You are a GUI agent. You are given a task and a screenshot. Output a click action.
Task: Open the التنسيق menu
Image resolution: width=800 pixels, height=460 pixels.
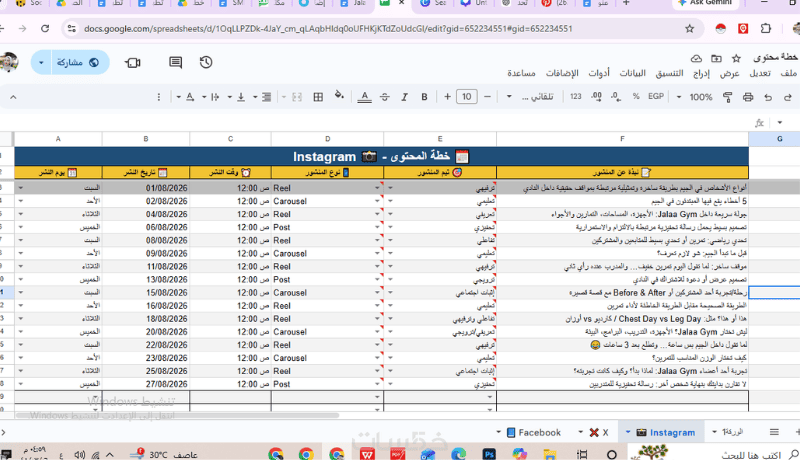669,73
